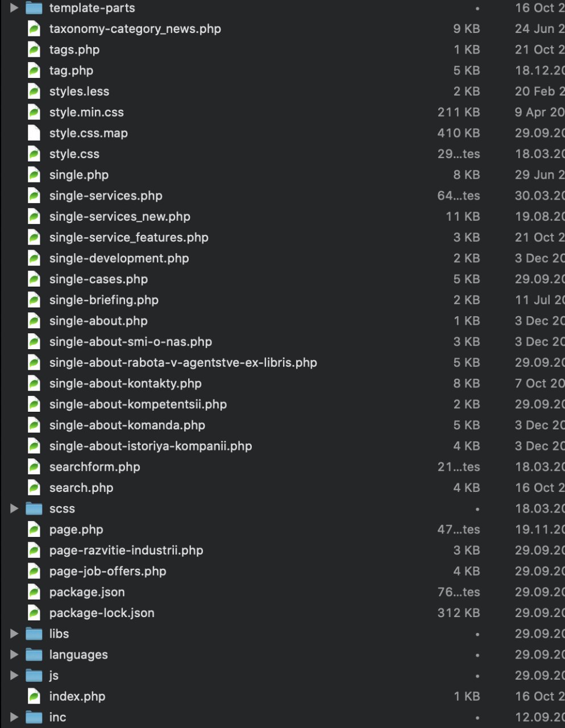Click the file icon of single-briefing.php
The image size is (565, 728).
point(34,300)
